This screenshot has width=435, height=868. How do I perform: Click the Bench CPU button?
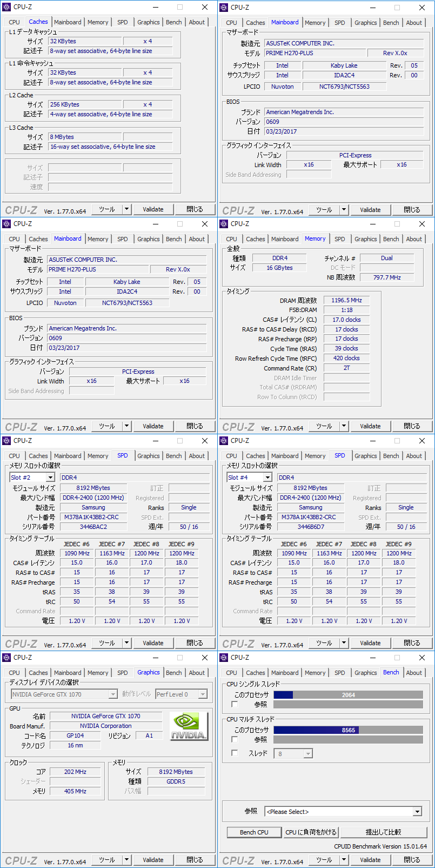[254, 832]
